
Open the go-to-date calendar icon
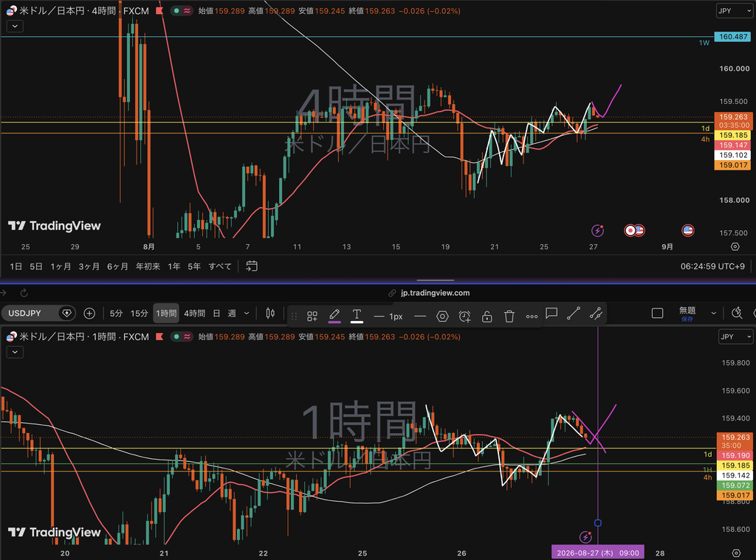(x=252, y=266)
